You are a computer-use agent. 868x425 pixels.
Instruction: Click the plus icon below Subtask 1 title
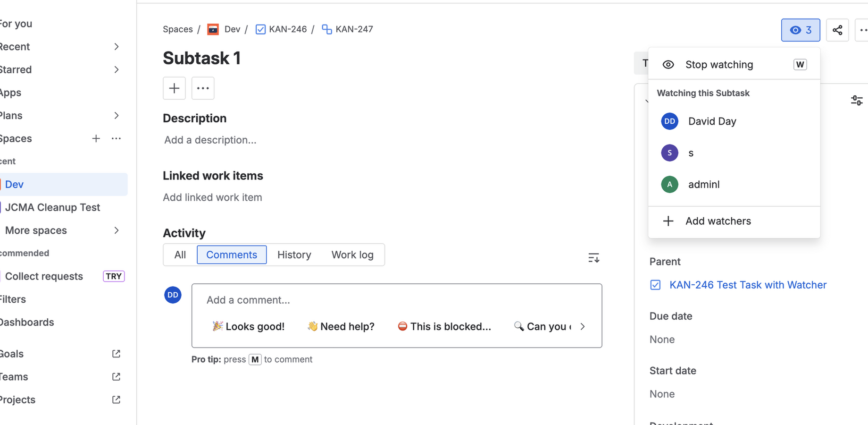tap(174, 88)
